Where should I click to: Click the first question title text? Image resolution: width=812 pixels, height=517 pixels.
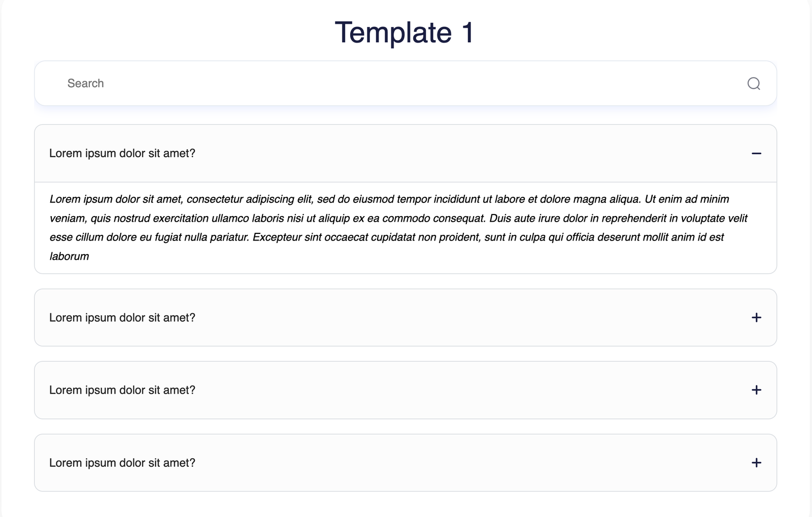(122, 153)
